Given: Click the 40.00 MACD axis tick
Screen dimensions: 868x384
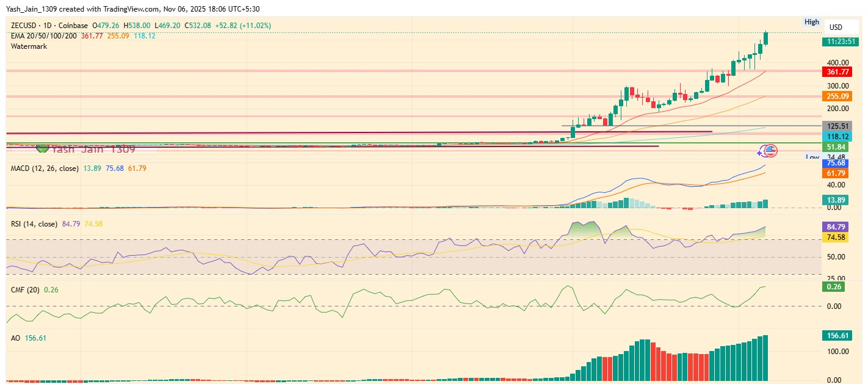Looking at the screenshot, I should pyautogui.click(x=836, y=185).
